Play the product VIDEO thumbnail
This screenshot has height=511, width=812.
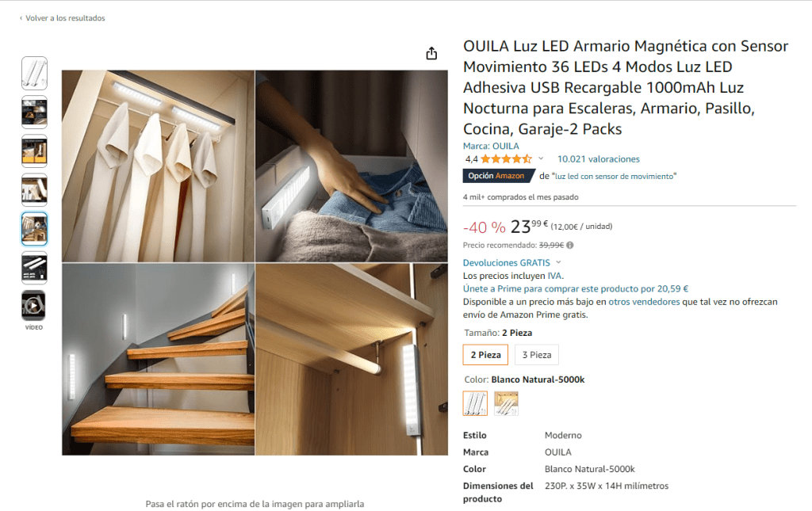point(33,306)
